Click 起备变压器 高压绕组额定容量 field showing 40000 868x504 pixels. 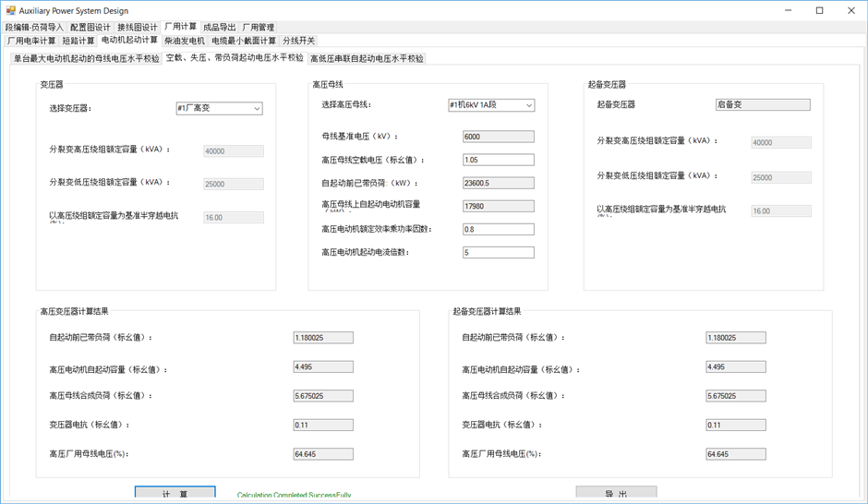[781, 143]
